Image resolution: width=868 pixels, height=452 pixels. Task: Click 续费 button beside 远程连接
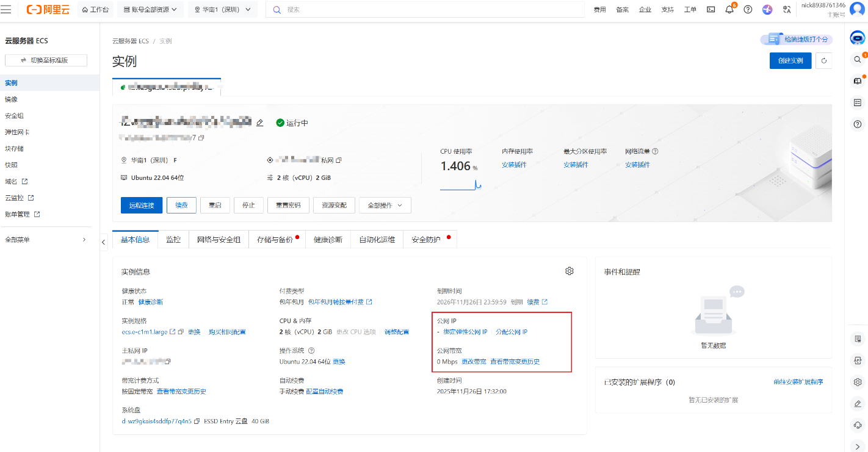pyautogui.click(x=181, y=206)
